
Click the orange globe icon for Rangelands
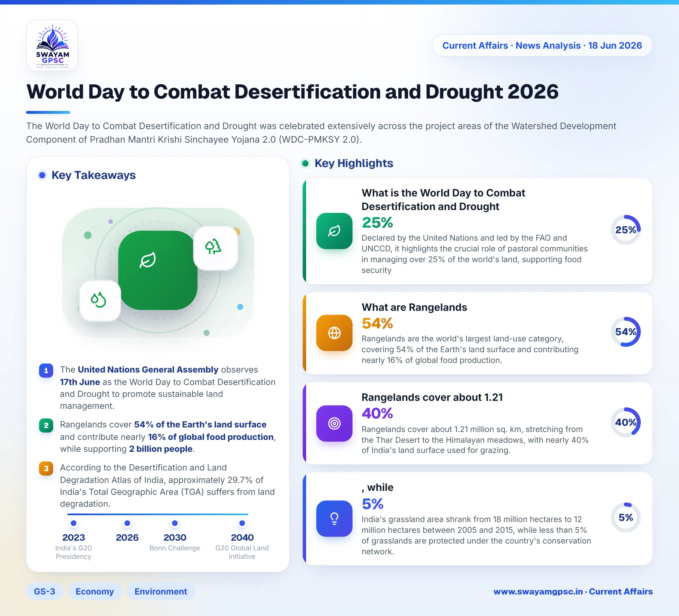[x=334, y=333]
